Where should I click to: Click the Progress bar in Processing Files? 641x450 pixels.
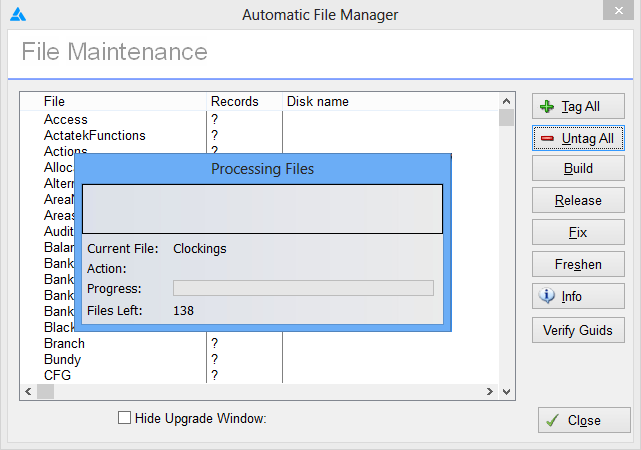[303, 288]
